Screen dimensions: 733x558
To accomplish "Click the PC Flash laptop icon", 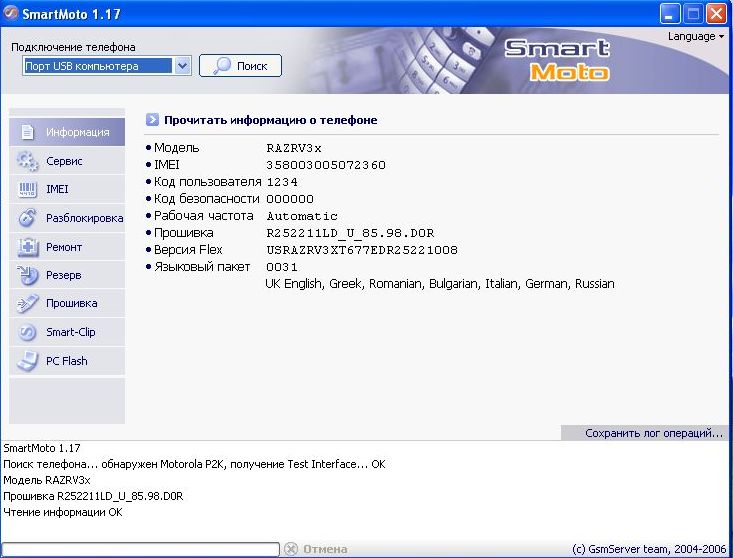I will [x=27, y=361].
